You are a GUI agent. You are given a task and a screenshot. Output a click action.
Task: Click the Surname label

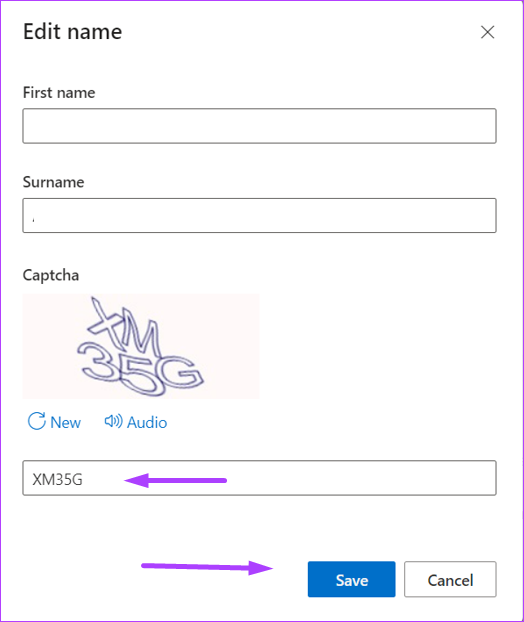(53, 182)
